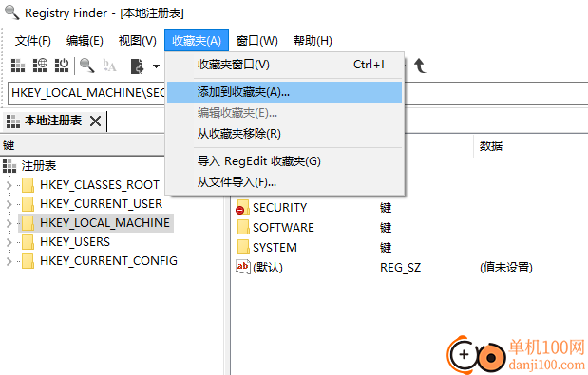Select HKEY_USERS in the tree
The image size is (588, 375).
75,242
